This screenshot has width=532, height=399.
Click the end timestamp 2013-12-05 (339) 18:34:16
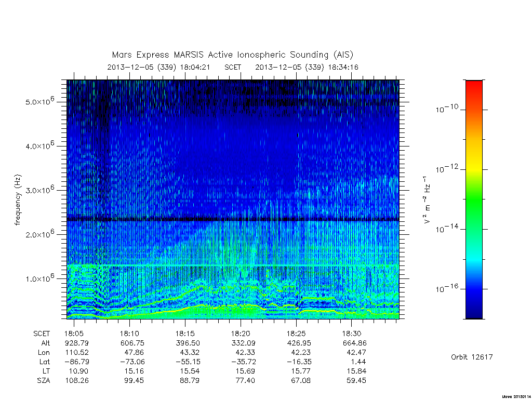pyautogui.click(x=307, y=67)
